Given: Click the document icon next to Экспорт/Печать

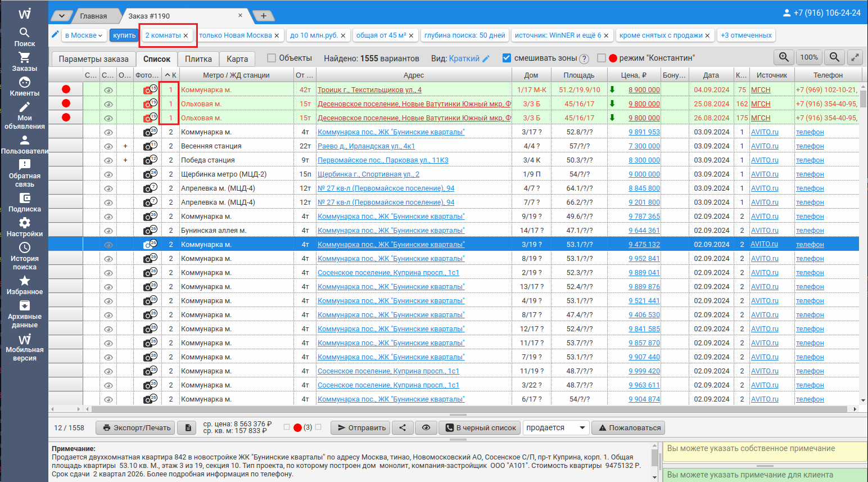Looking at the screenshot, I should (188, 427).
